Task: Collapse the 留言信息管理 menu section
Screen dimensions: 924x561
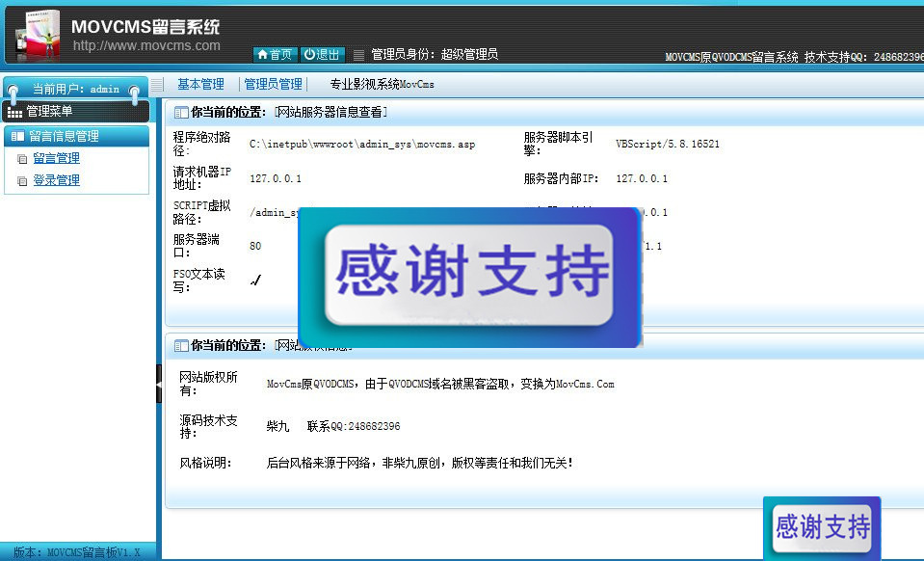Action: 77,136
